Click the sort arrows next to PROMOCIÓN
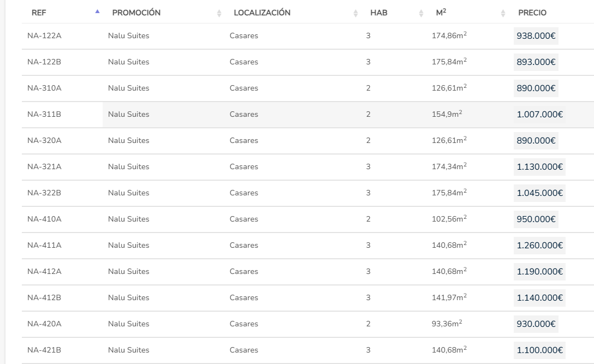The width and height of the screenshot is (594, 364). point(219,13)
